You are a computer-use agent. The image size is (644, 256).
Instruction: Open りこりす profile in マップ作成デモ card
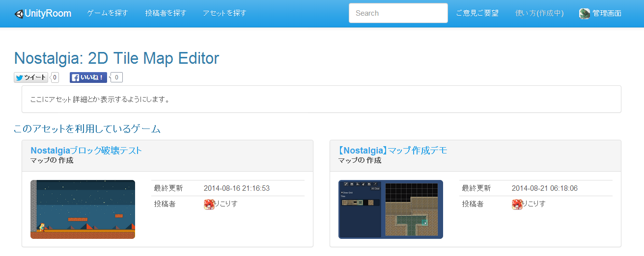[534, 204]
